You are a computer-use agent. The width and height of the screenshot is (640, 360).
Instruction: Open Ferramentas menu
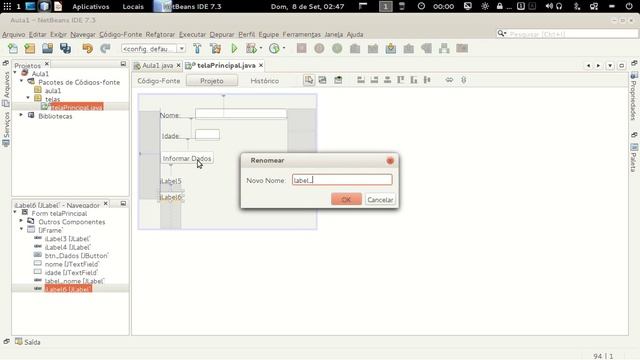(x=302, y=35)
